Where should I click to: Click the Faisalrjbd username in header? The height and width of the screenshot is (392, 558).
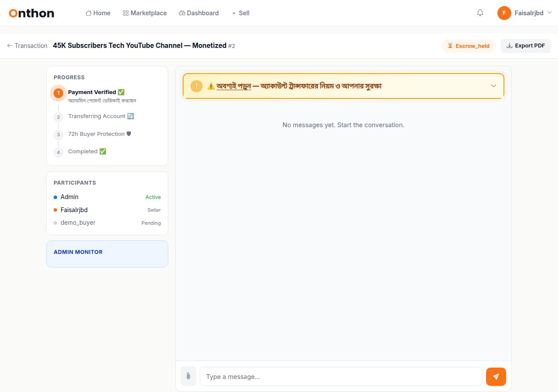(529, 13)
